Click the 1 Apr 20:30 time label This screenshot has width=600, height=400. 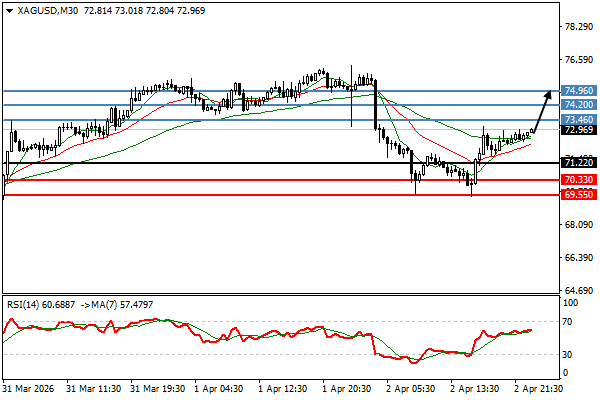346,388
